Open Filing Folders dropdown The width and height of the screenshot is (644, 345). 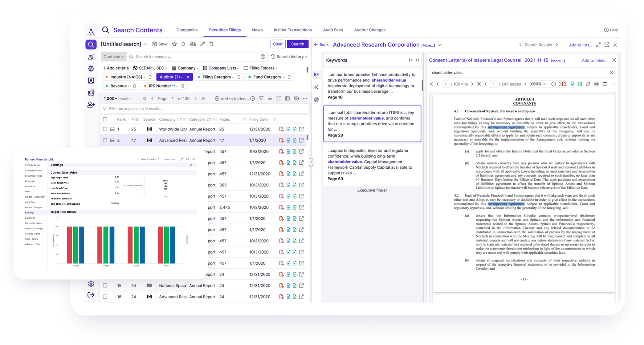coord(260,68)
